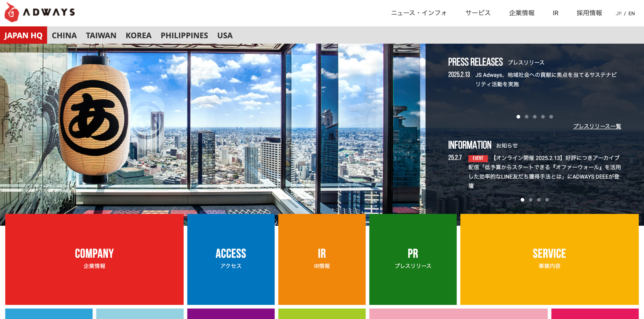Click the hero image of the lantern
The width and height of the screenshot is (644, 319).
pyautogui.click(x=213, y=128)
